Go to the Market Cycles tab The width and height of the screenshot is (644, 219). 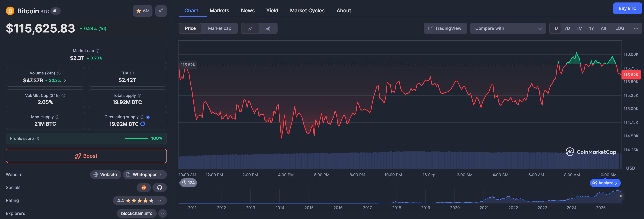tap(307, 10)
